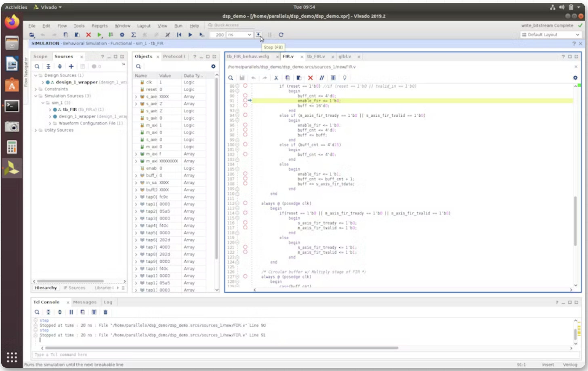Open the Flow menu
Screen dimensions: 588x371
(62, 26)
